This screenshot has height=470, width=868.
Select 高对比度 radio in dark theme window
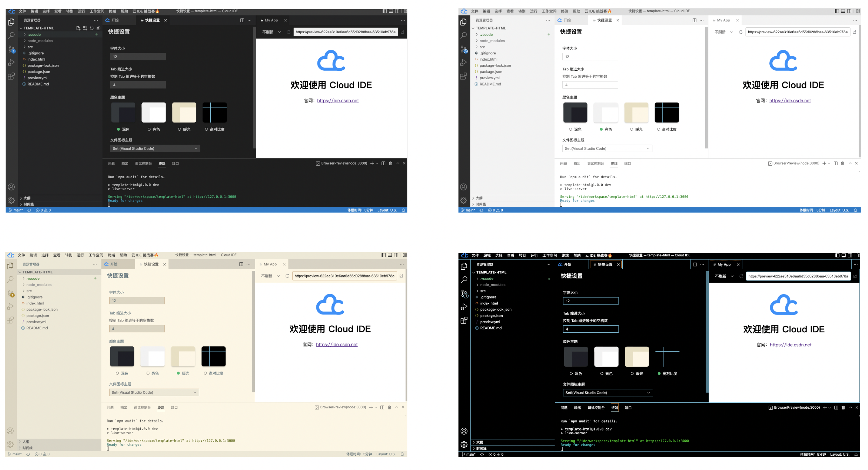coord(206,130)
